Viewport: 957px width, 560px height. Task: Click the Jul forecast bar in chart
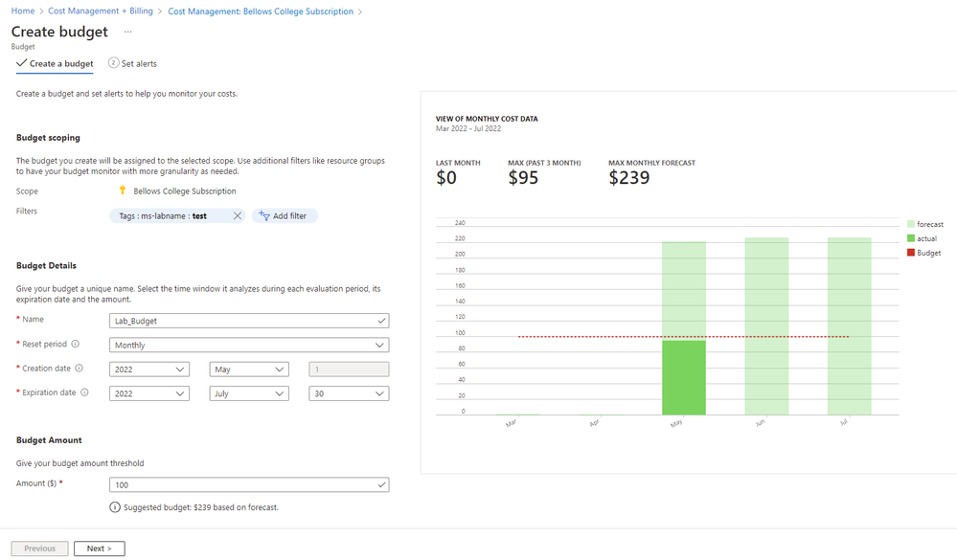coord(849,326)
